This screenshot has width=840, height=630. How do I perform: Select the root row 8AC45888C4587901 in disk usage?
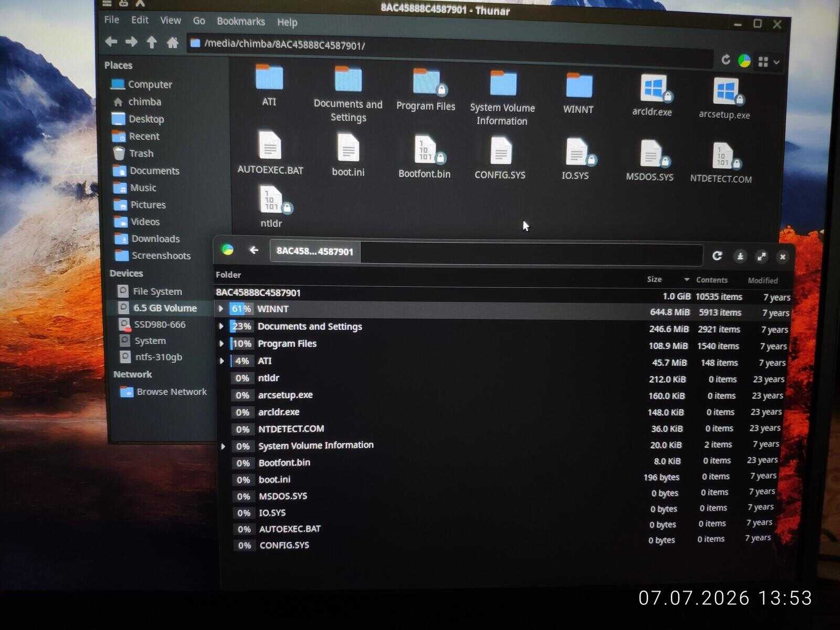coord(503,294)
